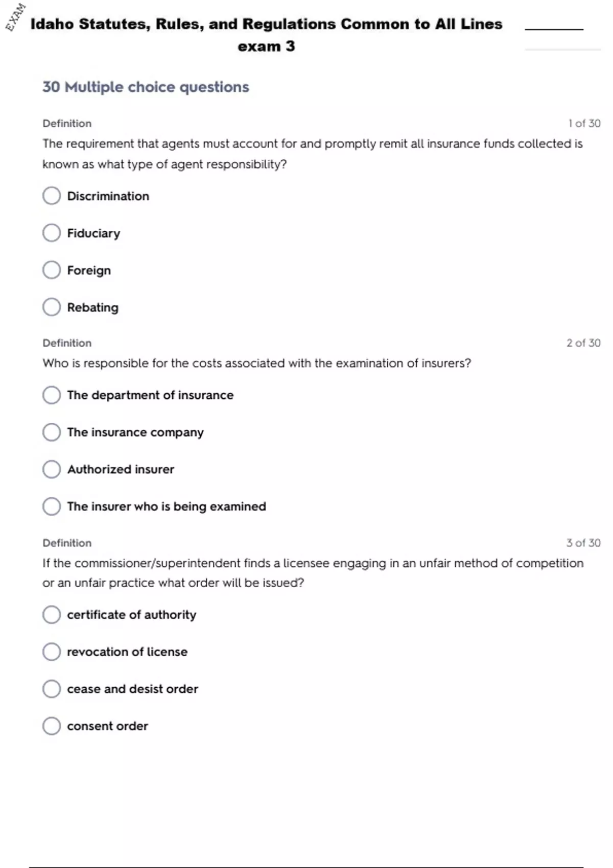Click the 30 Multiple choice questions heading
Viewport: 613px width, 868px height.
click(146, 87)
